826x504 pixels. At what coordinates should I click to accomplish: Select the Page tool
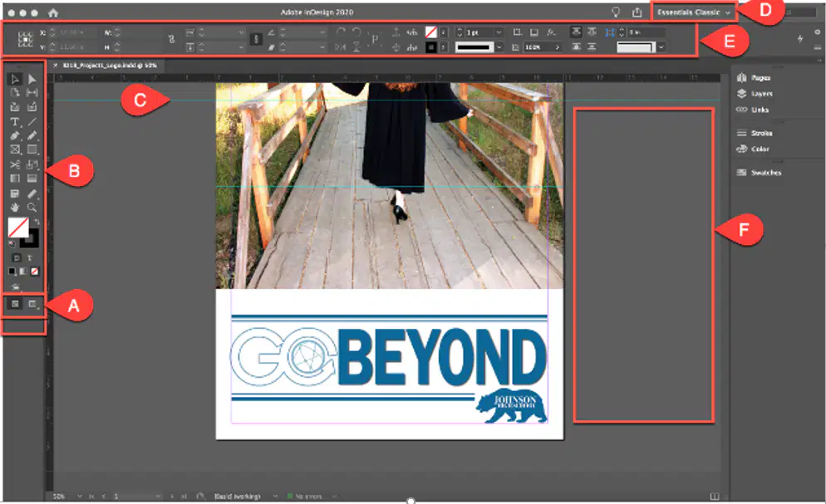click(x=15, y=93)
